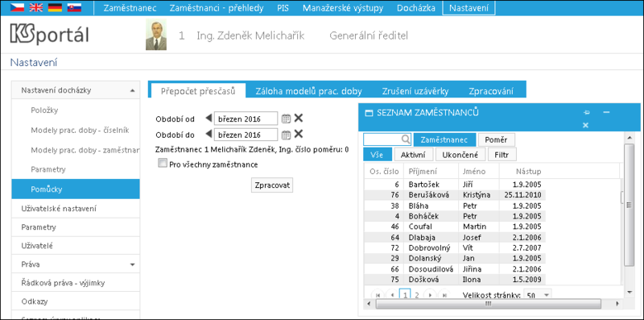This screenshot has width=644, height=320.
Task: Switch language to German flag
Action: (55, 7)
